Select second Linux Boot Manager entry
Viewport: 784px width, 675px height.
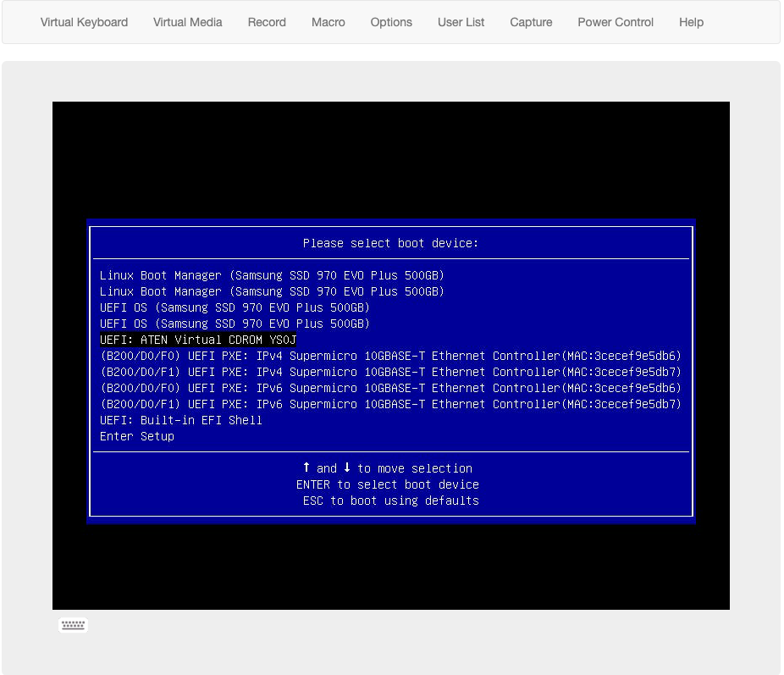pos(272,291)
